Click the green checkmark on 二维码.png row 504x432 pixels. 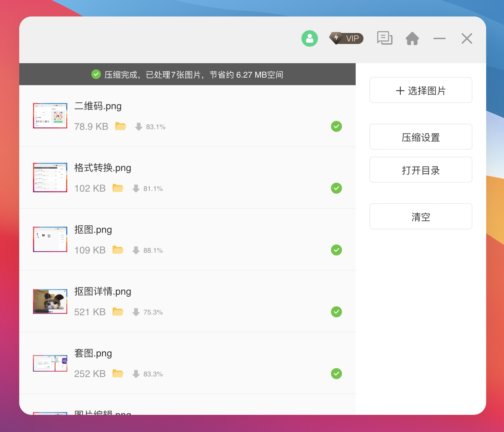[336, 126]
